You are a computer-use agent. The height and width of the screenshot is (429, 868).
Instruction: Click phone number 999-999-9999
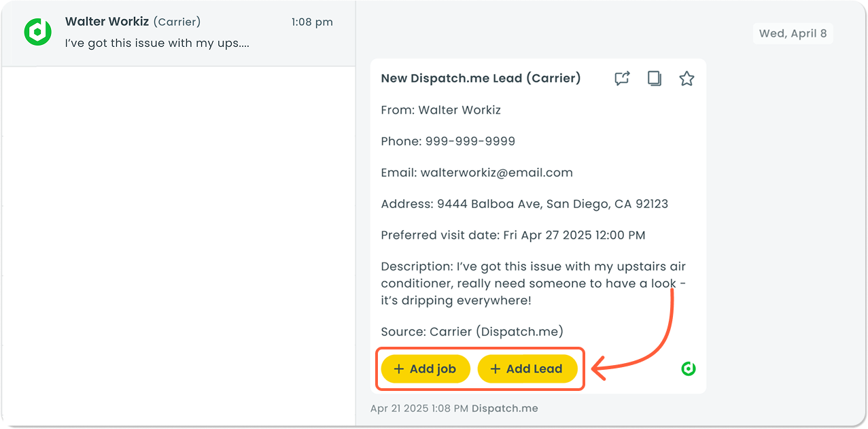[x=470, y=141]
